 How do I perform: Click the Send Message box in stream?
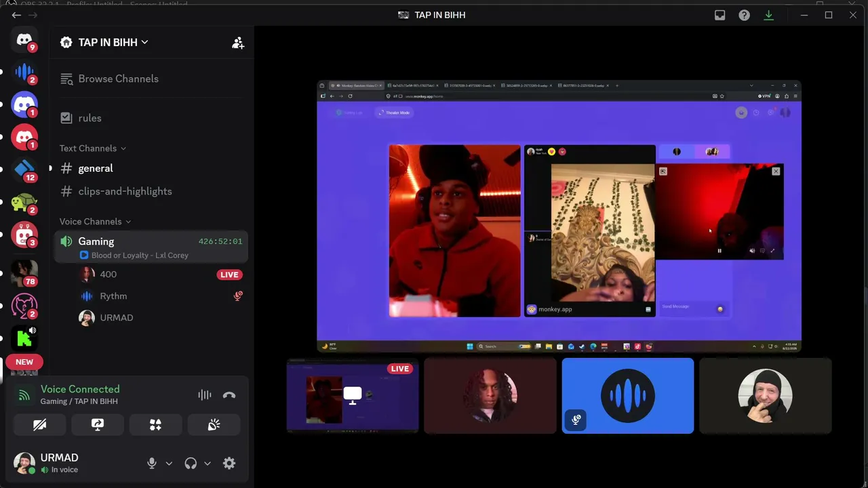[694, 308]
